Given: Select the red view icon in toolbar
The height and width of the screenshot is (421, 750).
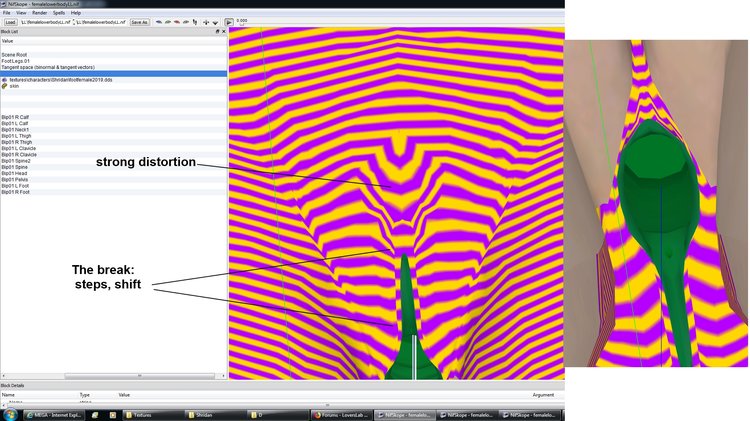Looking at the screenshot, I should click(177, 22).
